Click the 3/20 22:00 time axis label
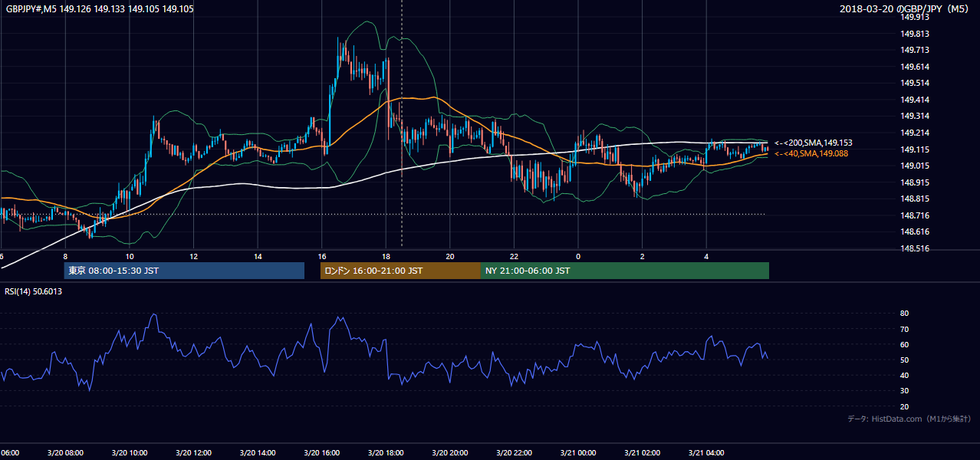 [514, 452]
